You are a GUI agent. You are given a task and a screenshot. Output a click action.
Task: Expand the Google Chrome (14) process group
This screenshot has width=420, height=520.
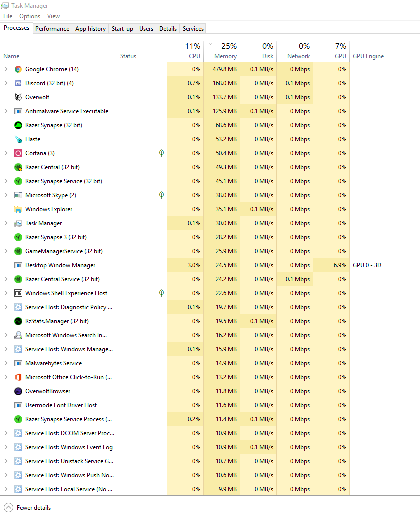[x=6, y=69]
